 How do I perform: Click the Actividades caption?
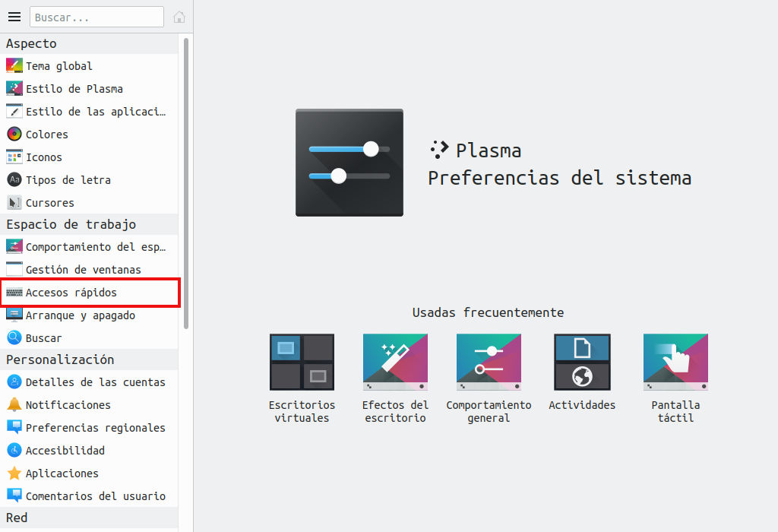[x=582, y=405]
